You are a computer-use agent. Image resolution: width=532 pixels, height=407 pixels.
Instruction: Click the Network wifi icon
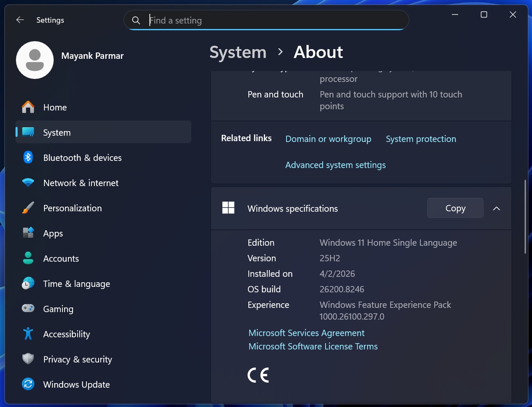click(x=28, y=183)
